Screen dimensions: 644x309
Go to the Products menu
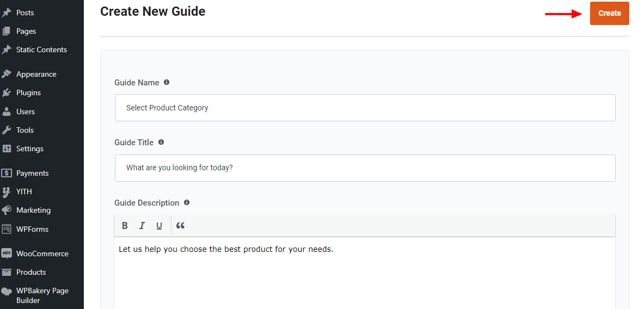pos(31,272)
